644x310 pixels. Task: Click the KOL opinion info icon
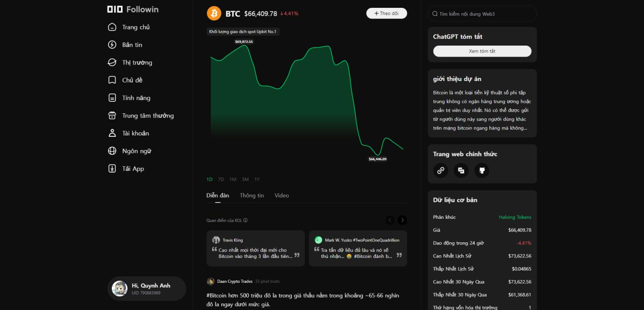coord(245,220)
